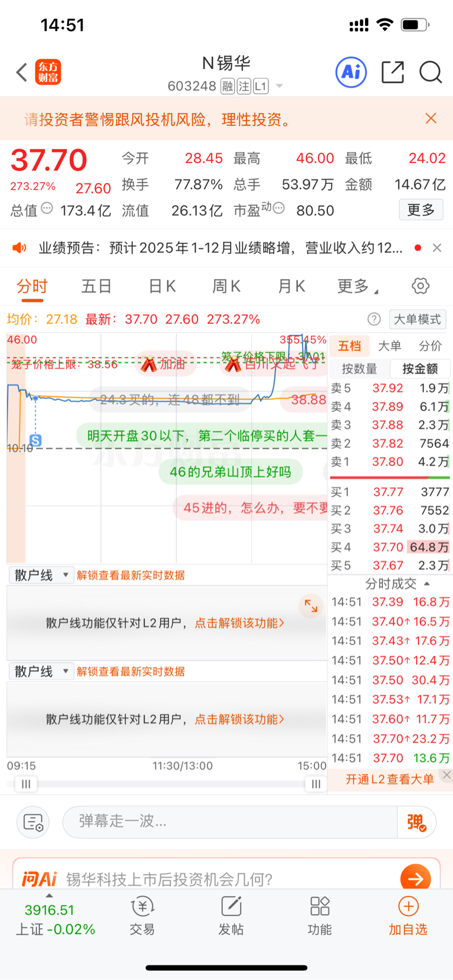453x980 pixels.
Task: Select 卖1 price 37.80 row
Action: [389, 461]
